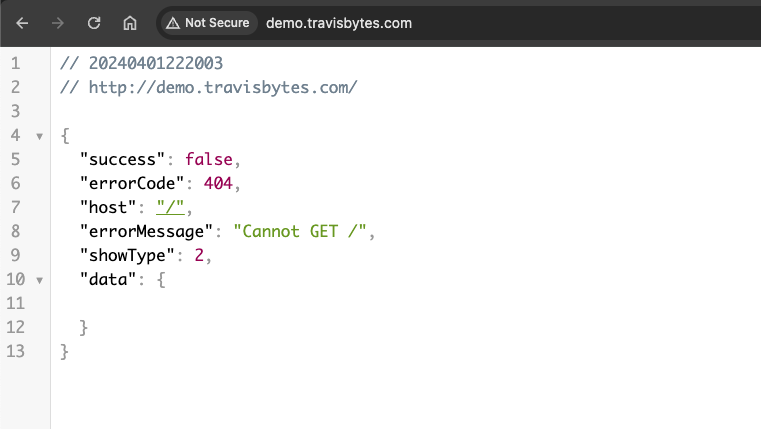Click the false value of success
The image size is (761, 429).
click(x=209, y=160)
